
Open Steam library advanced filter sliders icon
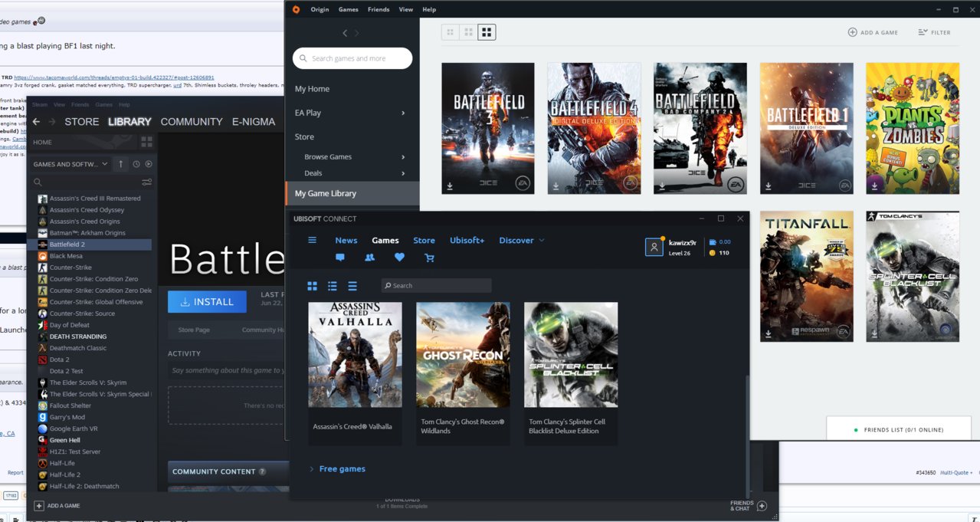pyautogui.click(x=146, y=182)
